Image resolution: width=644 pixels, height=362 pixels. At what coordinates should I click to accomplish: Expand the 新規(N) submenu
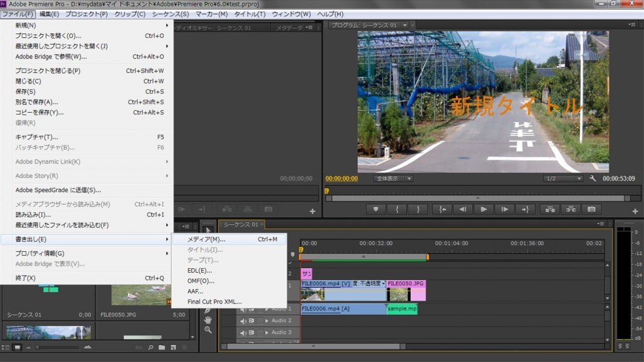click(86, 25)
